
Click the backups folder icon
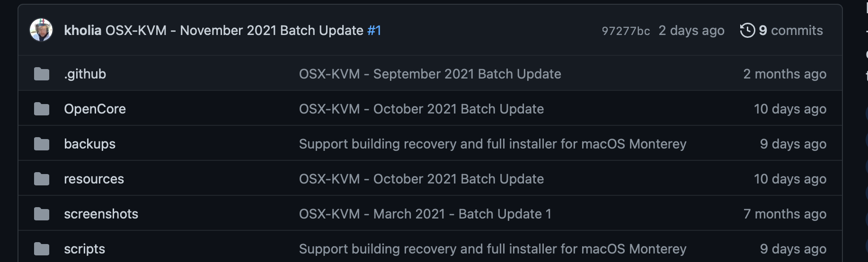[42, 144]
